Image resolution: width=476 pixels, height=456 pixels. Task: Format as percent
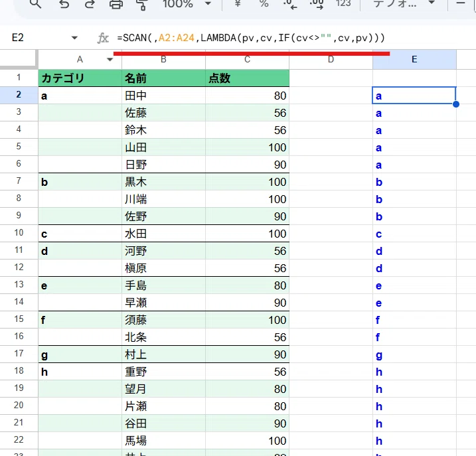[x=264, y=3]
